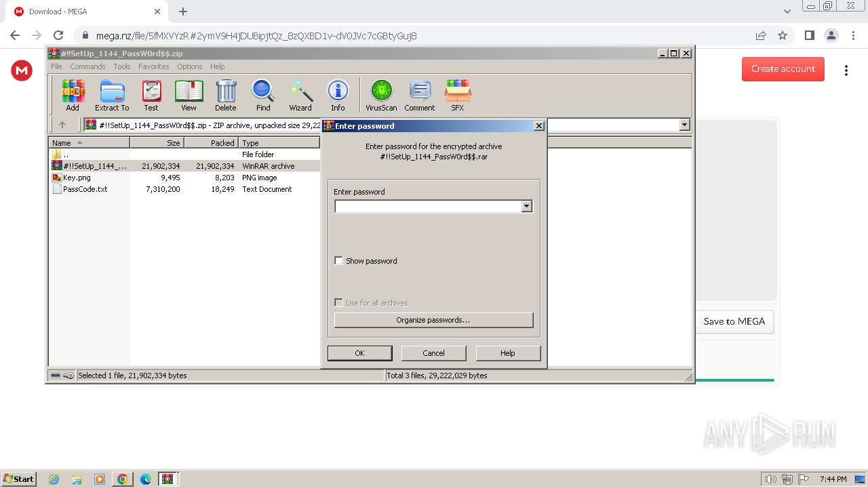868x488 pixels.
Task: Open MEGA three-dot options menu
Action: pos(846,70)
